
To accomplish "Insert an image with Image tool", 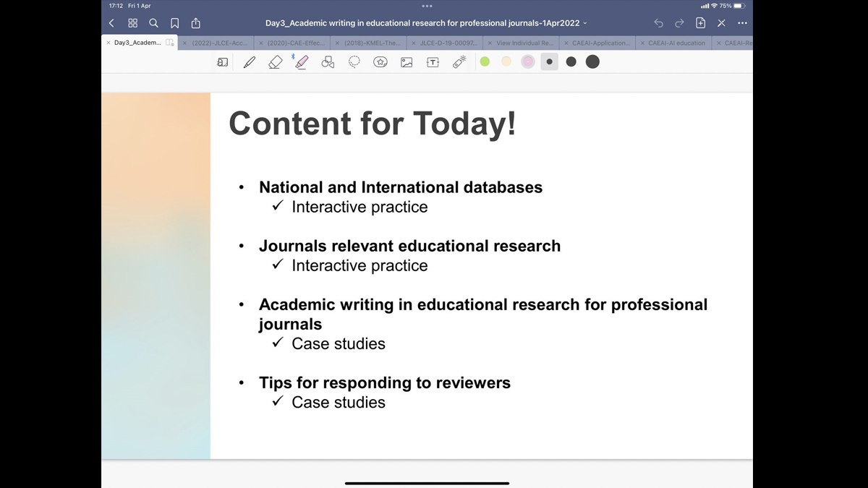I will click(407, 62).
